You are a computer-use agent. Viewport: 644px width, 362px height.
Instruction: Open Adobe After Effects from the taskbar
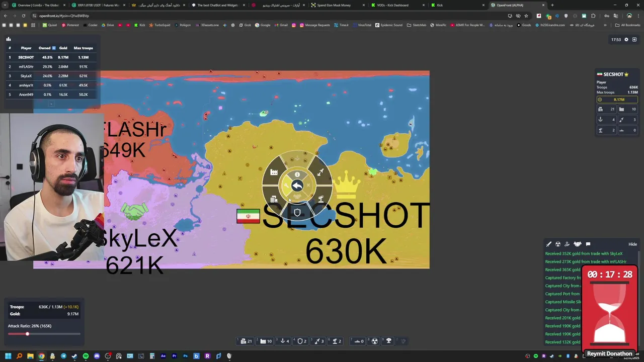(x=163, y=356)
